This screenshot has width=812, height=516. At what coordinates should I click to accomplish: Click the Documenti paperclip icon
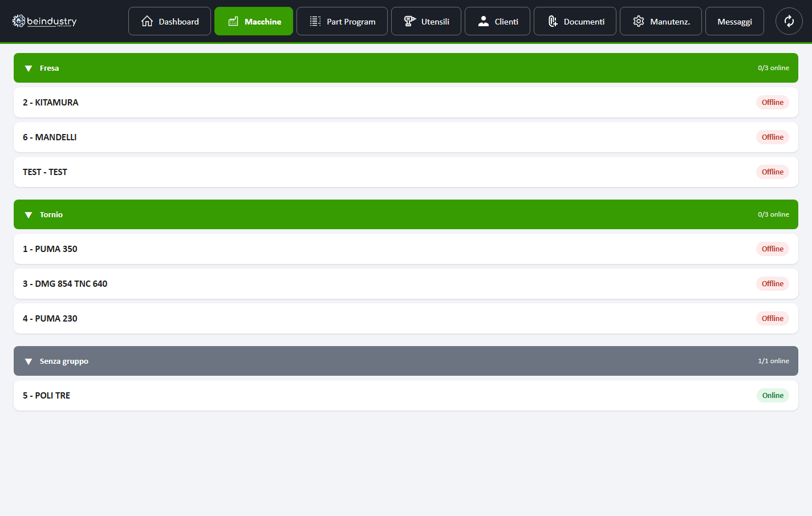[x=553, y=21]
